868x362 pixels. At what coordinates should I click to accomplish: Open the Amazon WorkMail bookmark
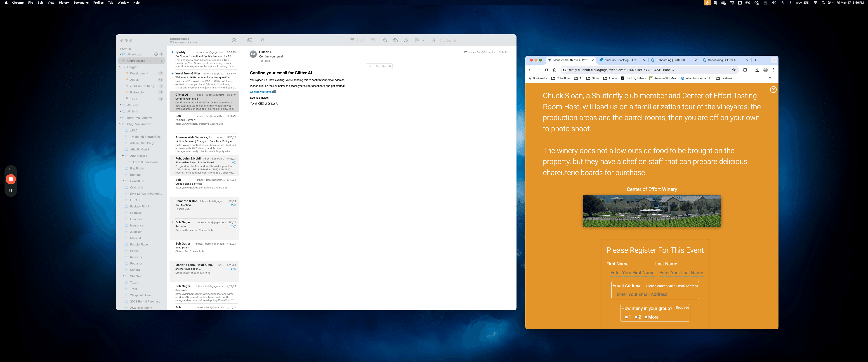click(663, 78)
